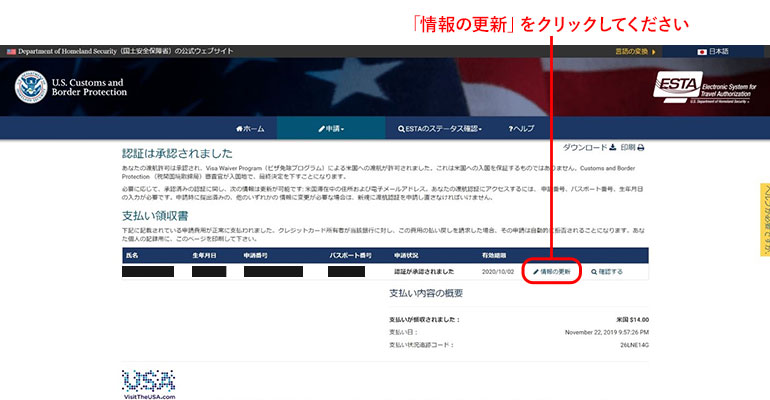Viewport: 770px width, 400px height.
Task: Click the 米国 $14.00 payment amount
Action: tap(632, 320)
